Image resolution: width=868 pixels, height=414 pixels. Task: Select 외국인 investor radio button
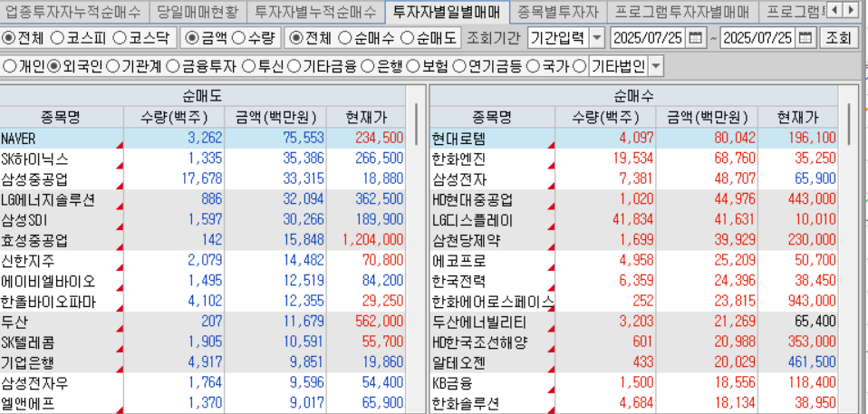[x=53, y=67]
